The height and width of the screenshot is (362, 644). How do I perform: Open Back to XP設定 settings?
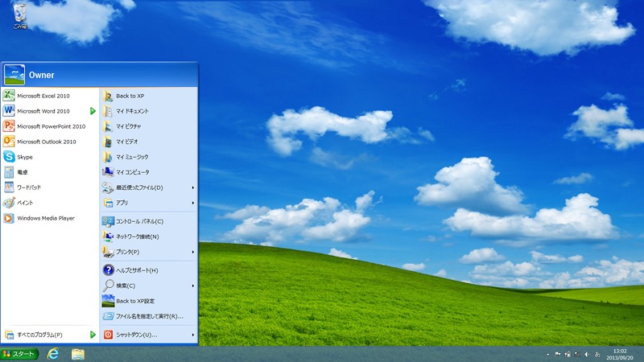point(149,301)
